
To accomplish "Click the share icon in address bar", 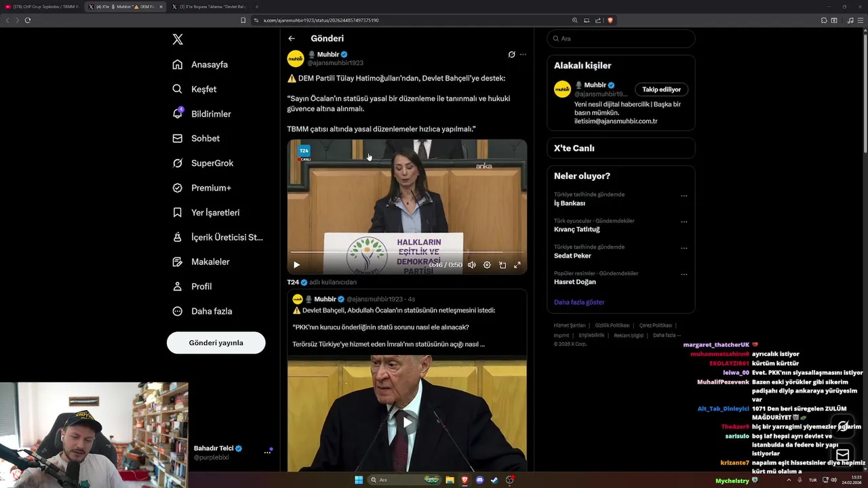I will click(598, 20).
